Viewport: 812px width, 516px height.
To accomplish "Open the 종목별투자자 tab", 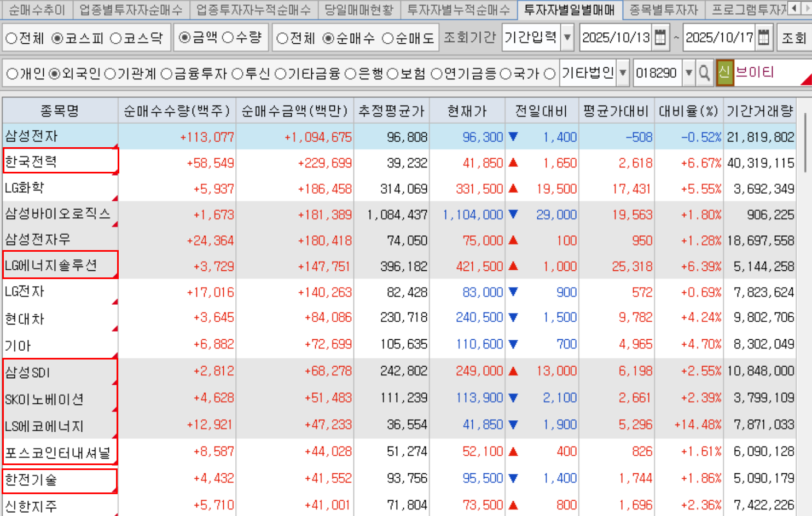I will (x=663, y=9).
